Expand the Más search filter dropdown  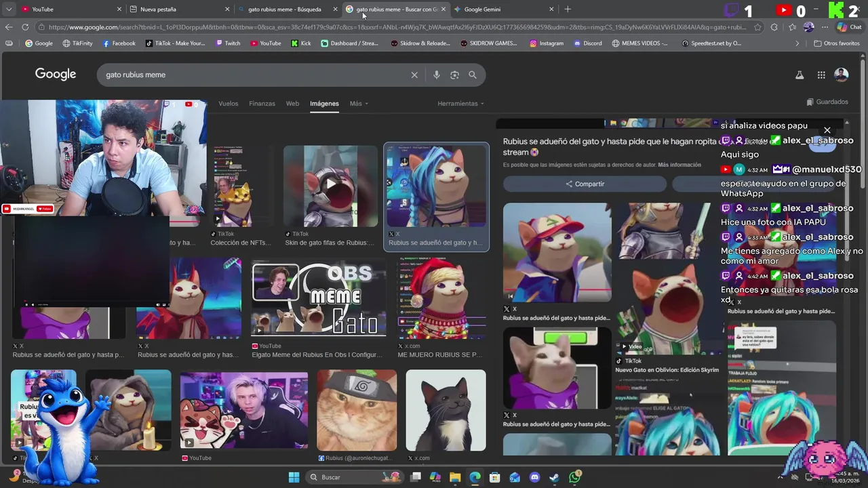coord(359,104)
